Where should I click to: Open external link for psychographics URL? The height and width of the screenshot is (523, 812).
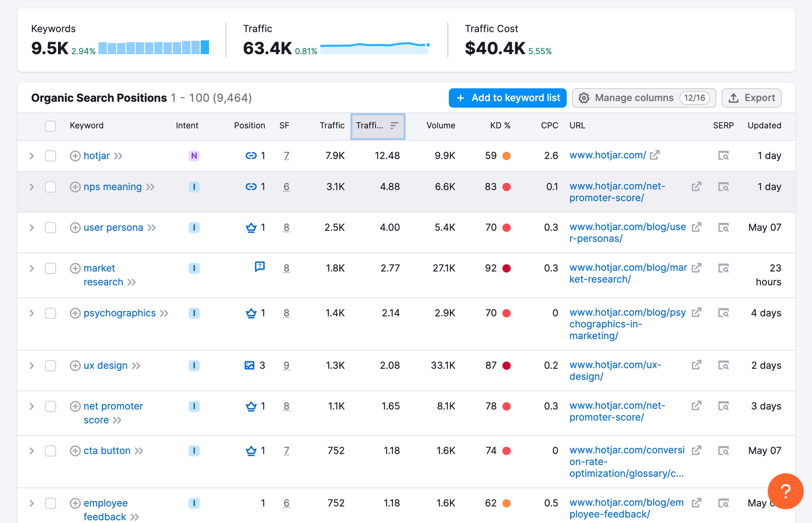pyautogui.click(x=697, y=313)
